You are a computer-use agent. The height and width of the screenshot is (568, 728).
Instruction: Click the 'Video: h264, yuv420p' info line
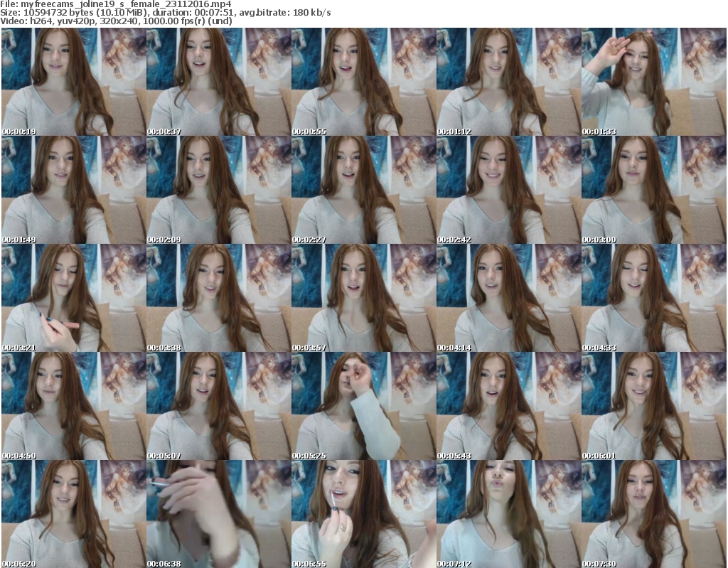(x=116, y=21)
